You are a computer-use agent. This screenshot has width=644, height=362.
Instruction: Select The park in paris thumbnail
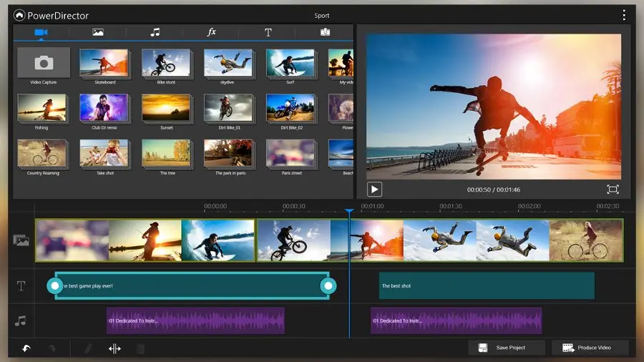click(x=228, y=154)
